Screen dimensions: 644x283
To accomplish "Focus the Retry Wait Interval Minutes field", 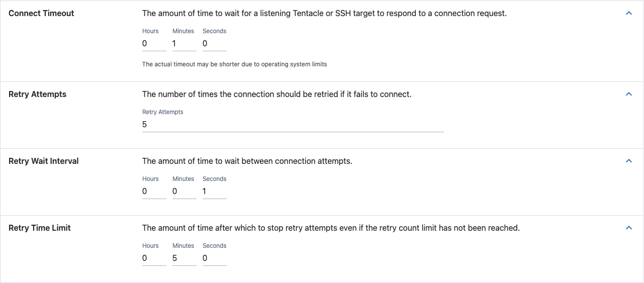I will (185, 192).
